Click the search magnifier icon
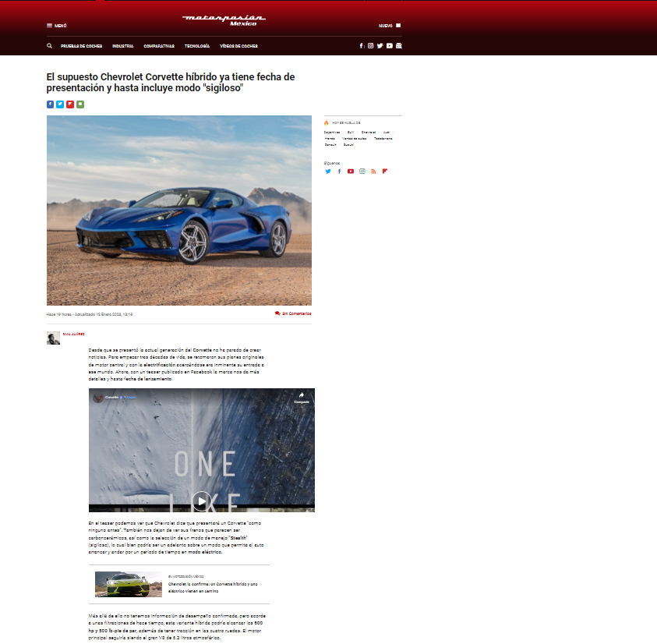Screen dimensions: 657x644 (49, 46)
